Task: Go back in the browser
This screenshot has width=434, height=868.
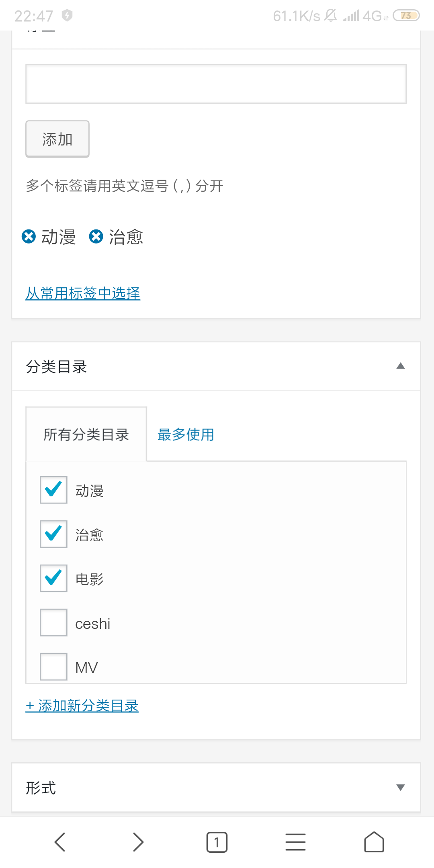Action: tap(60, 842)
